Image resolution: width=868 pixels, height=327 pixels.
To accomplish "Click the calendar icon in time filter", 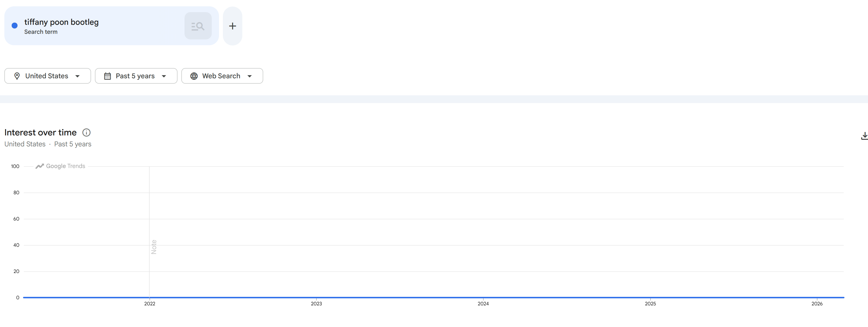I will (x=108, y=76).
